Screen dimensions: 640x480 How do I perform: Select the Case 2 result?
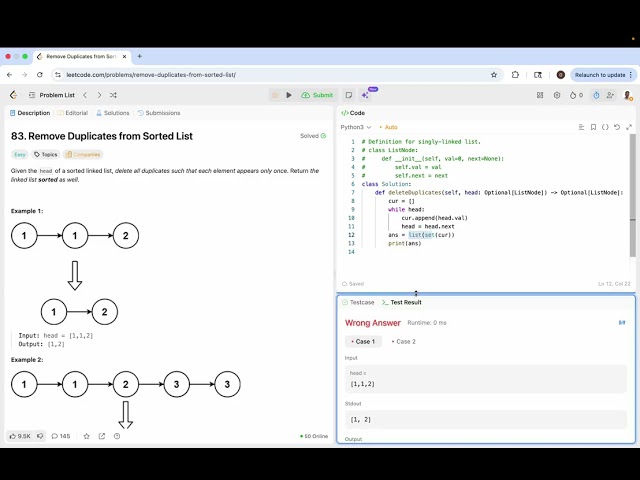403,342
